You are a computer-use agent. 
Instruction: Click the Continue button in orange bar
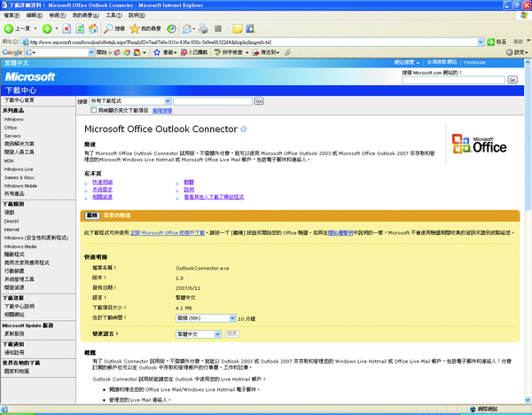[92, 215]
